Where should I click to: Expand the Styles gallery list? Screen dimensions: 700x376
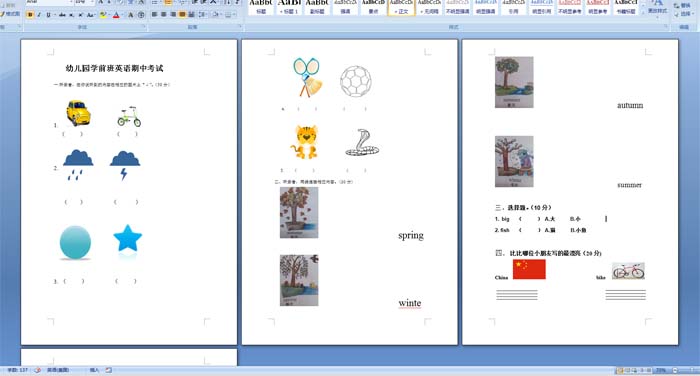[644, 13]
